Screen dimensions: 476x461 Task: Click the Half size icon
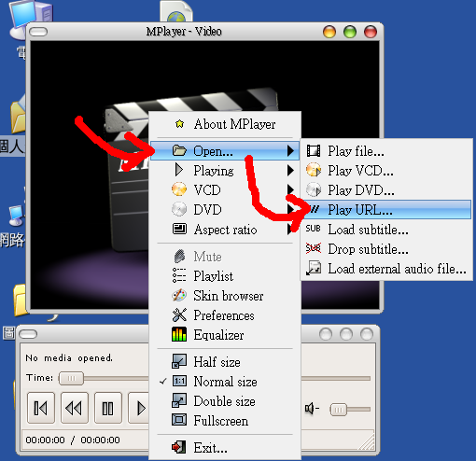tap(179, 361)
